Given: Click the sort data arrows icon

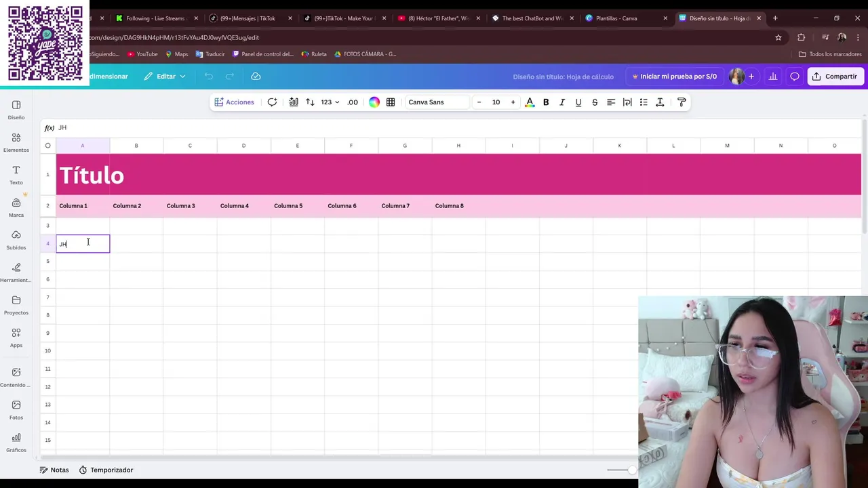Looking at the screenshot, I should [x=310, y=102].
